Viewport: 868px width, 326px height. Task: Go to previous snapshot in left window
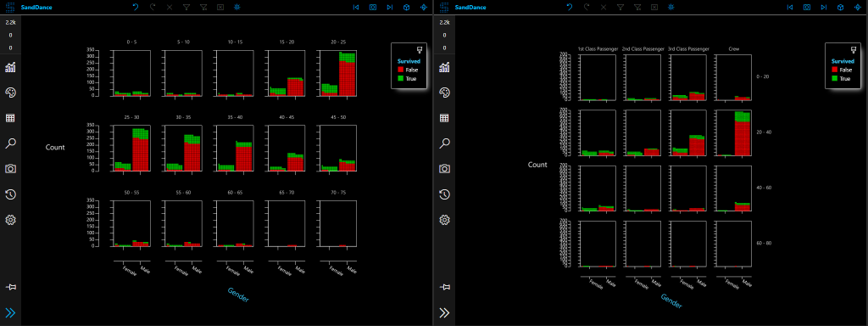356,7
